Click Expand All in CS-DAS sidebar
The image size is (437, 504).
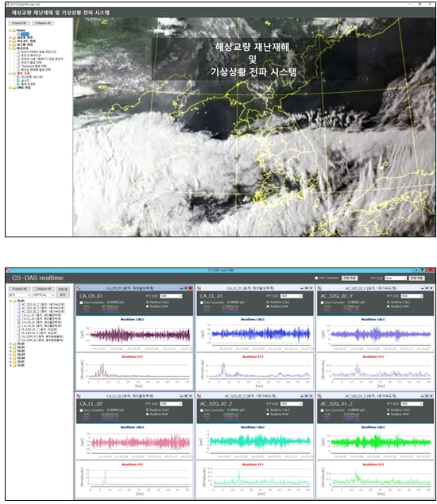point(19,289)
